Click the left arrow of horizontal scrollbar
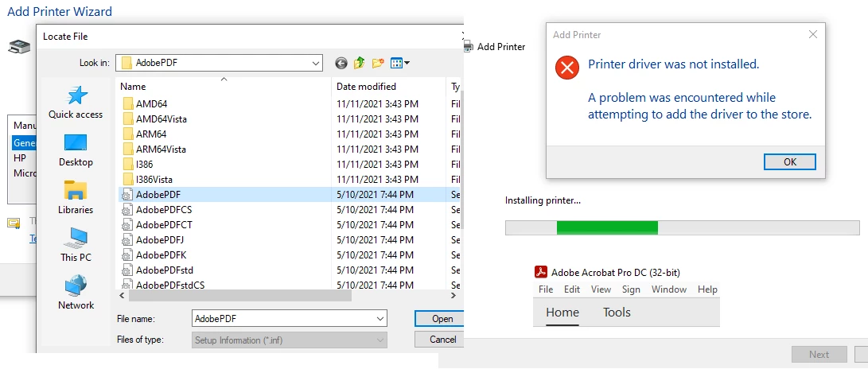 coord(122,295)
